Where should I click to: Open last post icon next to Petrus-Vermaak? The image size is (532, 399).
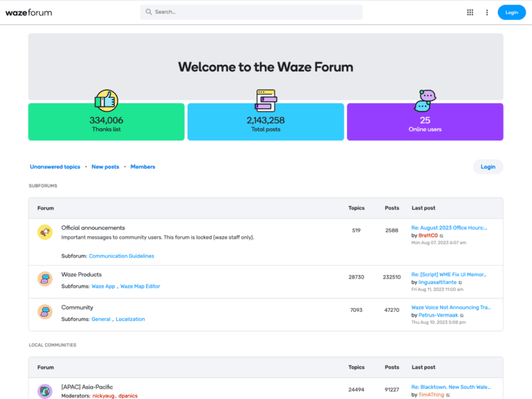point(463,315)
